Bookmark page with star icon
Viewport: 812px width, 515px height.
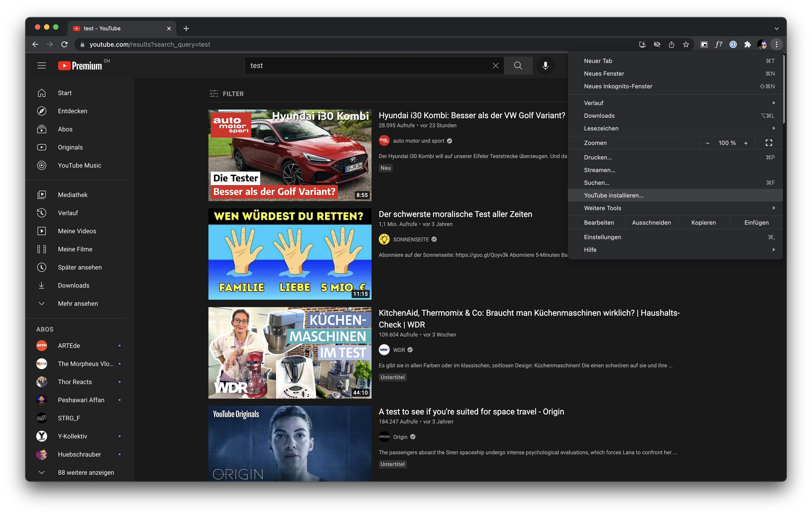pyautogui.click(x=686, y=44)
